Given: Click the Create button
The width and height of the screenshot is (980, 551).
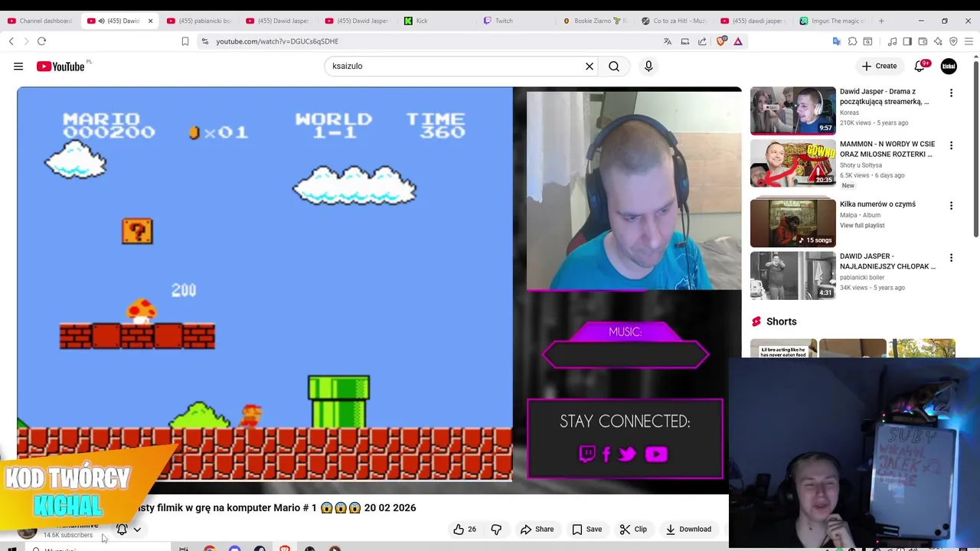Looking at the screenshot, I should click(879, 67).
